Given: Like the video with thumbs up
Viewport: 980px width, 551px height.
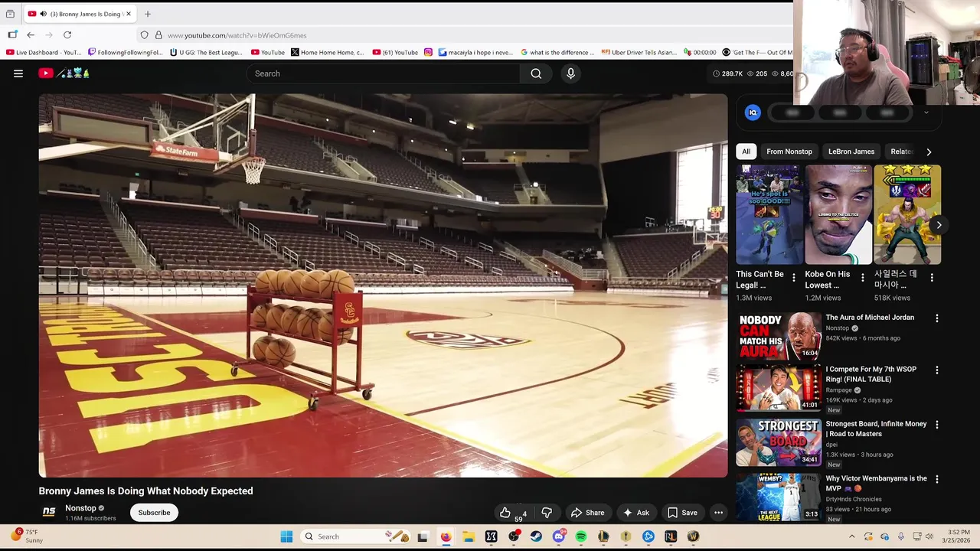Looking at the screenshot, I should coord(505,513).
